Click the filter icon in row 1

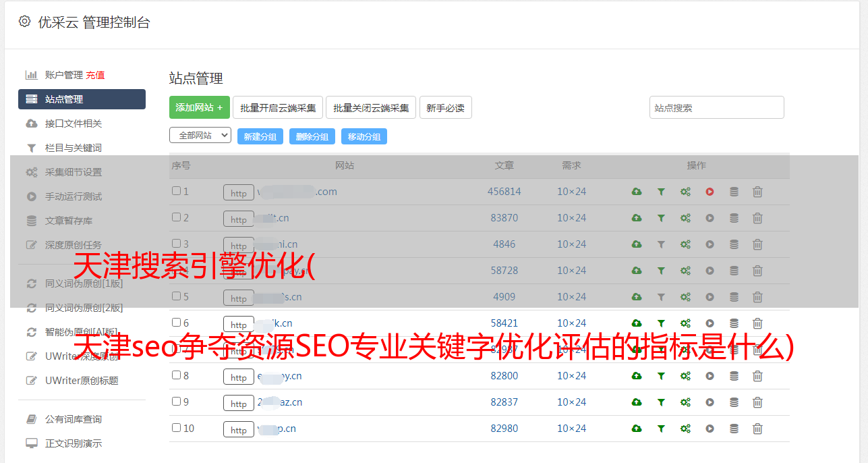(661, 192)
